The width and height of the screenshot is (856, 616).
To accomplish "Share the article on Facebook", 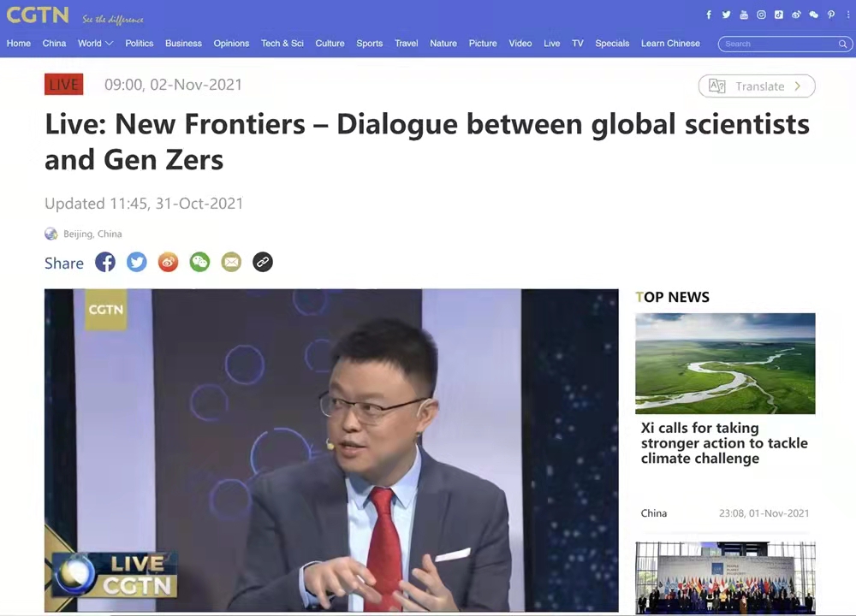I will tap(105, 262).
